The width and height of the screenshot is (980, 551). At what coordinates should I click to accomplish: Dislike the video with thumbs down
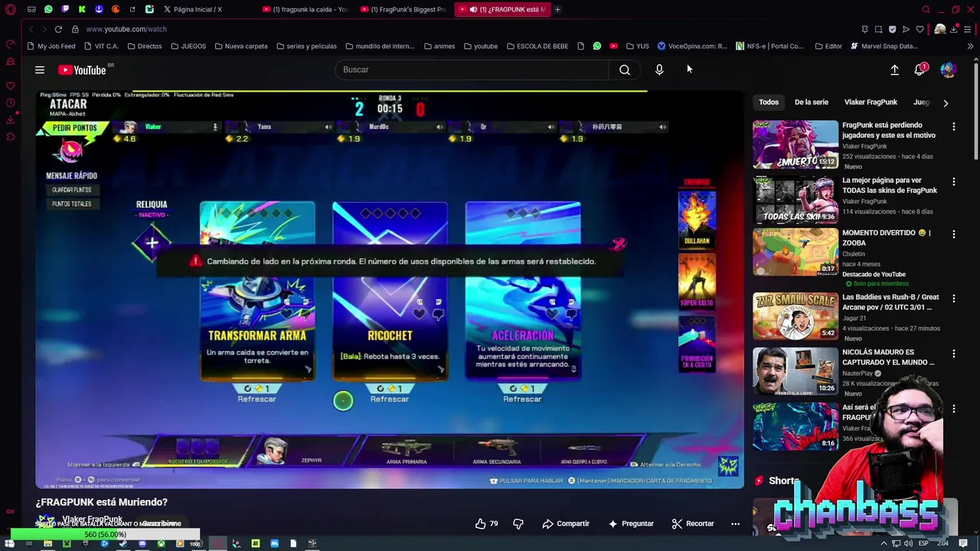[x=518, y=523]
